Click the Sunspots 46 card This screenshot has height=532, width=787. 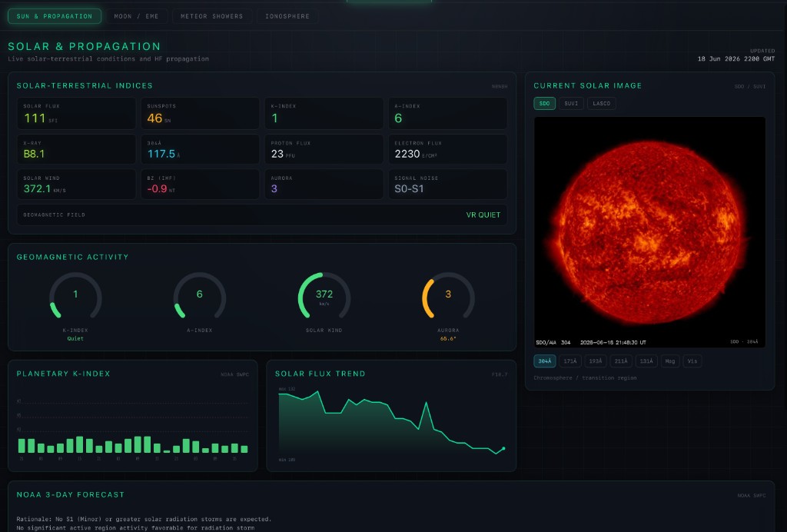pos(201,114)
